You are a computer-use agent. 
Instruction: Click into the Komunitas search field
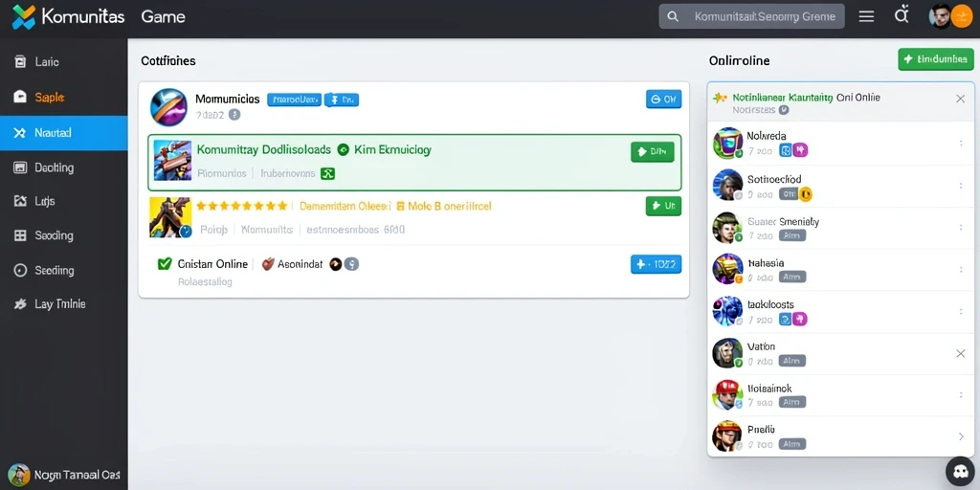tap(751, 17)
